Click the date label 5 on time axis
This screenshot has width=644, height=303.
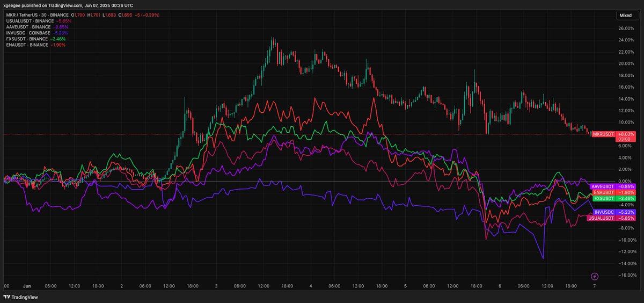[x=405, y=286]
